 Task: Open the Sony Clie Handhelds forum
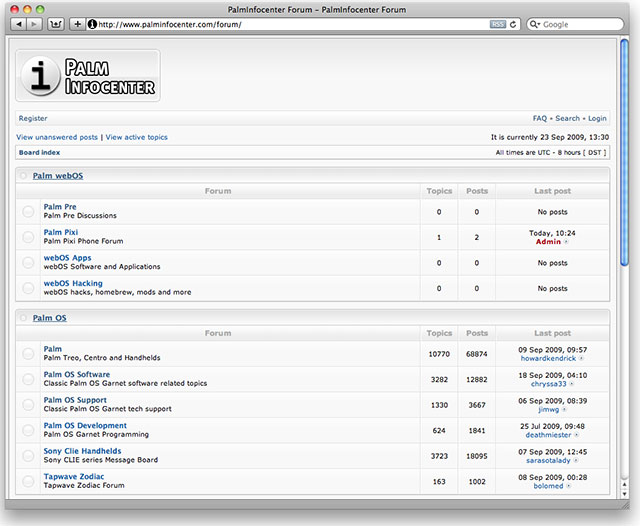point(82,451)
